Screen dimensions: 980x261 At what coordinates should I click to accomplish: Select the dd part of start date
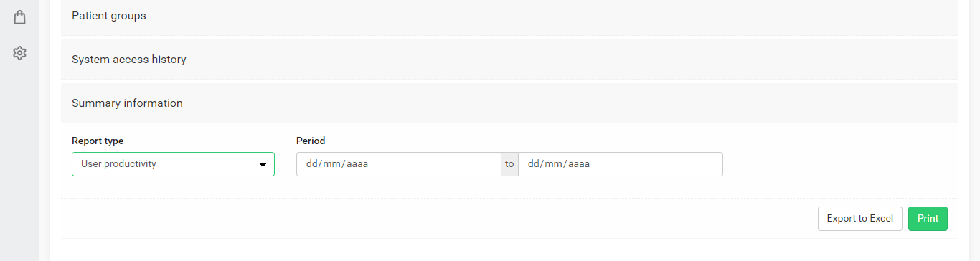click(312, 164)
